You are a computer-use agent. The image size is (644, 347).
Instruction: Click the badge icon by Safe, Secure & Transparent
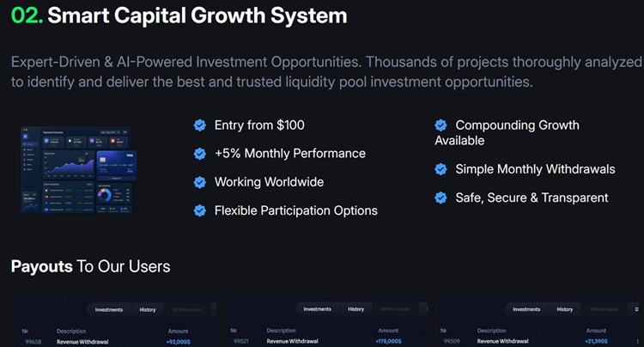coord(440,198)
